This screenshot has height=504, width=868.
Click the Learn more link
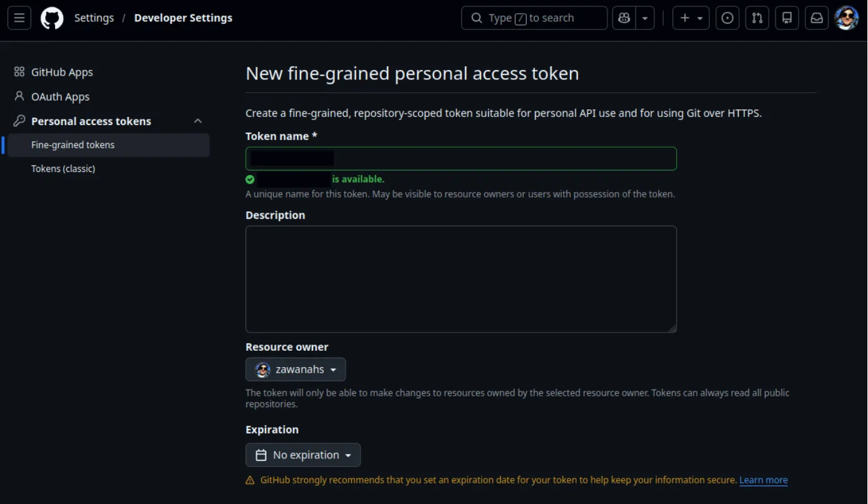(764, 480)
